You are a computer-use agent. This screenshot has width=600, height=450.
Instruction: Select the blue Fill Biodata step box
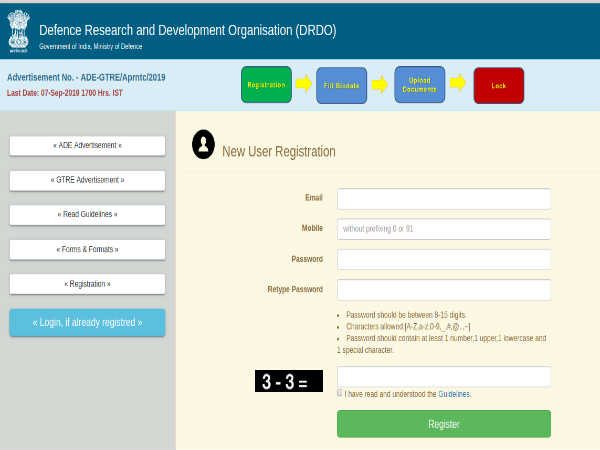tap(342, 85)
